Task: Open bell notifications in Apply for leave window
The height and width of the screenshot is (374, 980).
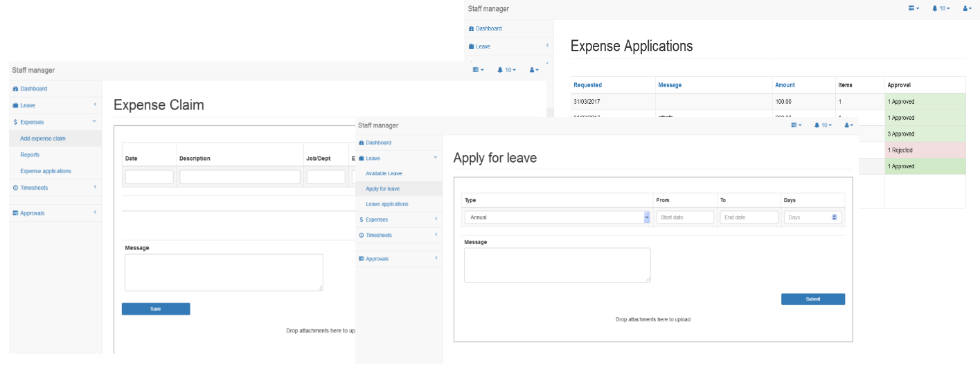Action: [x=823, y=125]
